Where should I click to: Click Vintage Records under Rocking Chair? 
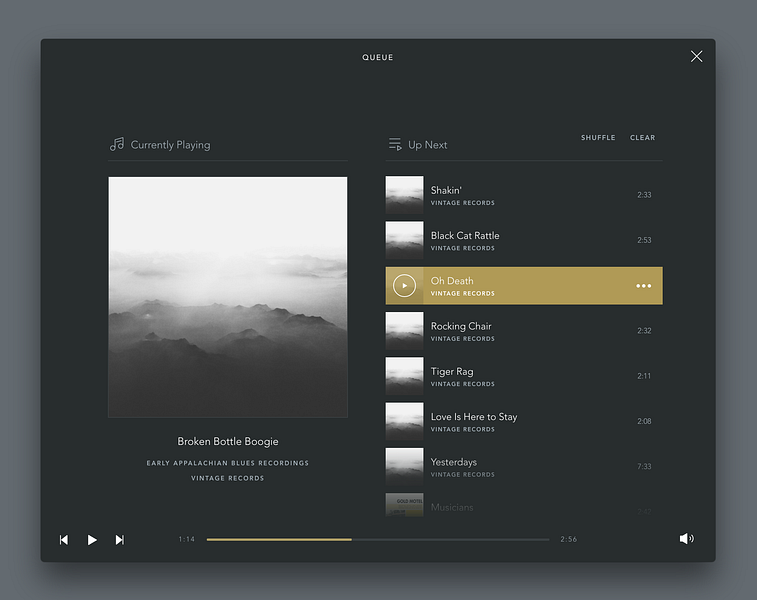click(x=463, y=339)
